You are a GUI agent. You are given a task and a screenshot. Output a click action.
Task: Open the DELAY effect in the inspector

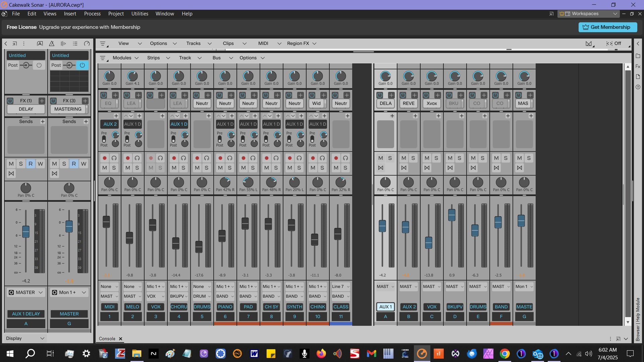[x=26, y=109]
